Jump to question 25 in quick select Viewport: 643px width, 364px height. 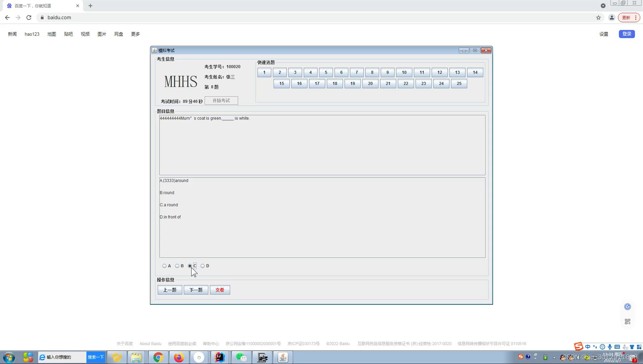[459, 84]
